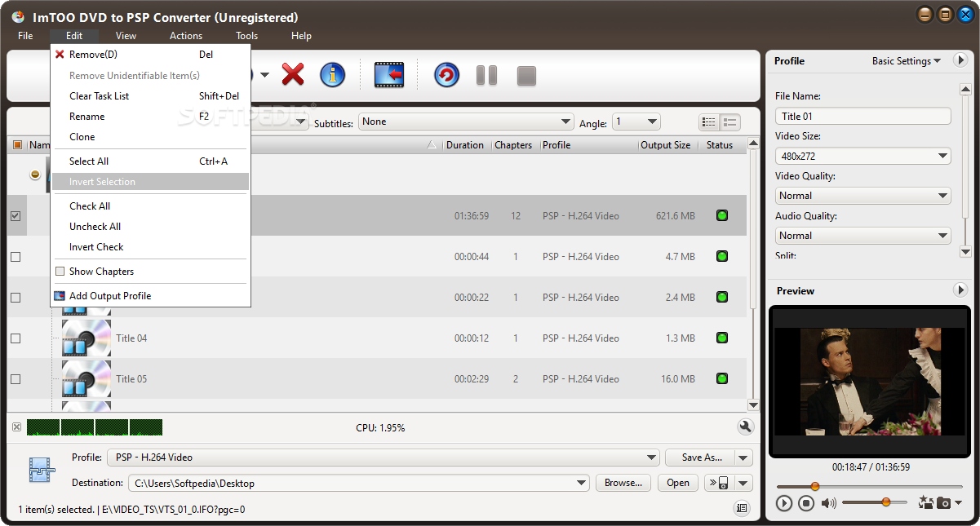Open the Basic Settings dropdown
Viewport: 980px width, 526px height.
click(906, 61)
